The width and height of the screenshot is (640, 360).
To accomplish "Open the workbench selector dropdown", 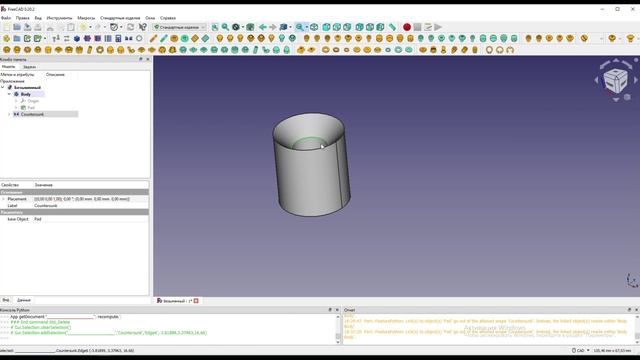I will pos(179,27).
